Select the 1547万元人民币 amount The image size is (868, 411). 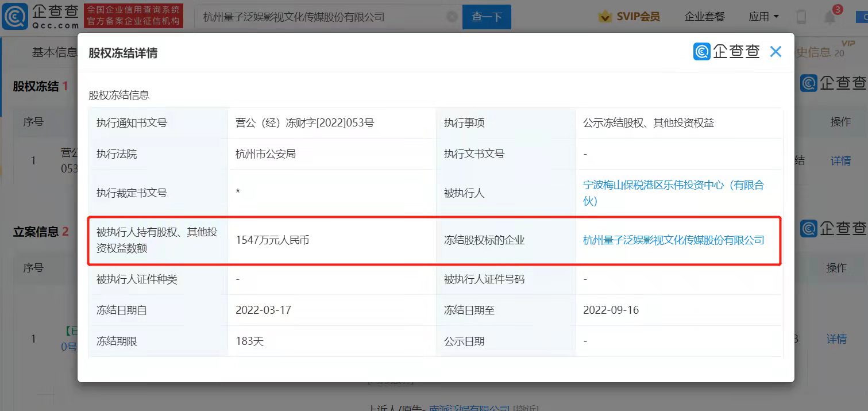coord(272,240)
